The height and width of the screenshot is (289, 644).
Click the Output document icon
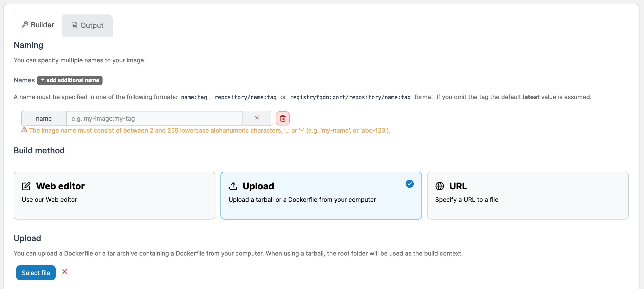tap(74, 25)
